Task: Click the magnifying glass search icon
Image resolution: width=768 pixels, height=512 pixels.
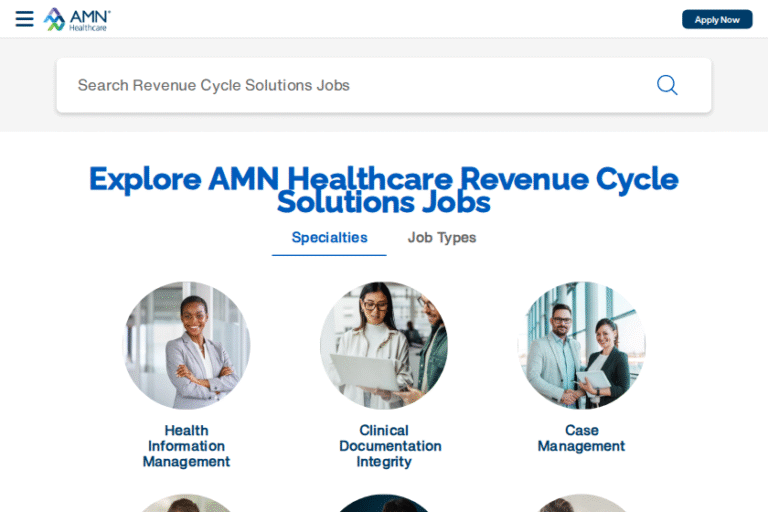Action: [667, 85]
